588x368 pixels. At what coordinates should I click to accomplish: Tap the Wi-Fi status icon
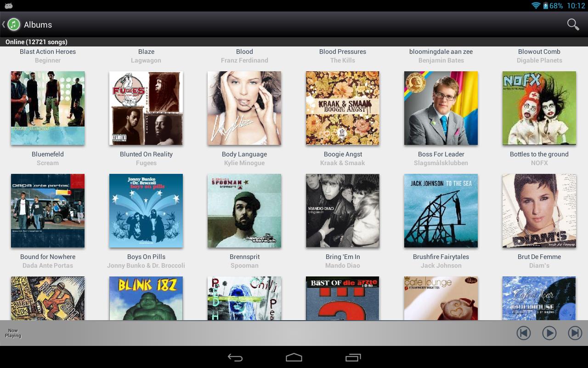(x=536, y=6)
